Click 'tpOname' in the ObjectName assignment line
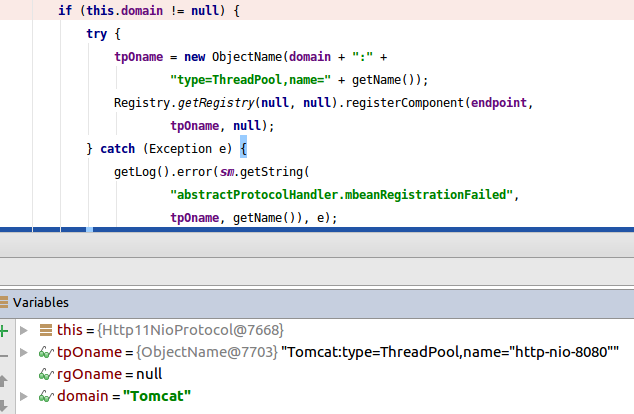The image size is (634, 414). click(139, 57)
